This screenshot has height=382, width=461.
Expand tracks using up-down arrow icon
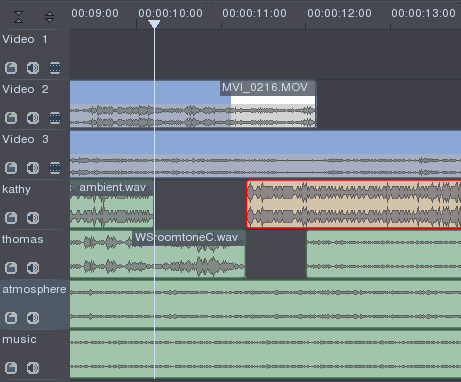pyautogui.click(x=49, y=17)
